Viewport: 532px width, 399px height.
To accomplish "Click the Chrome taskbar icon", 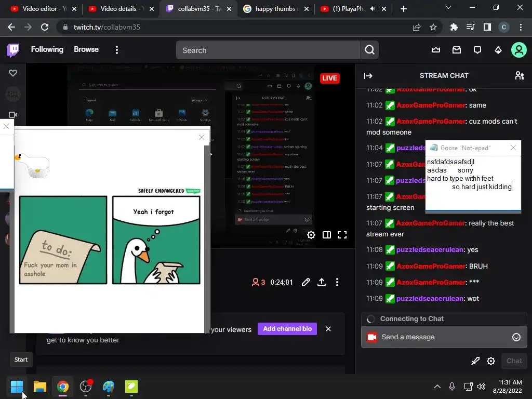I will pyautogui.click(x=63, y=387).
